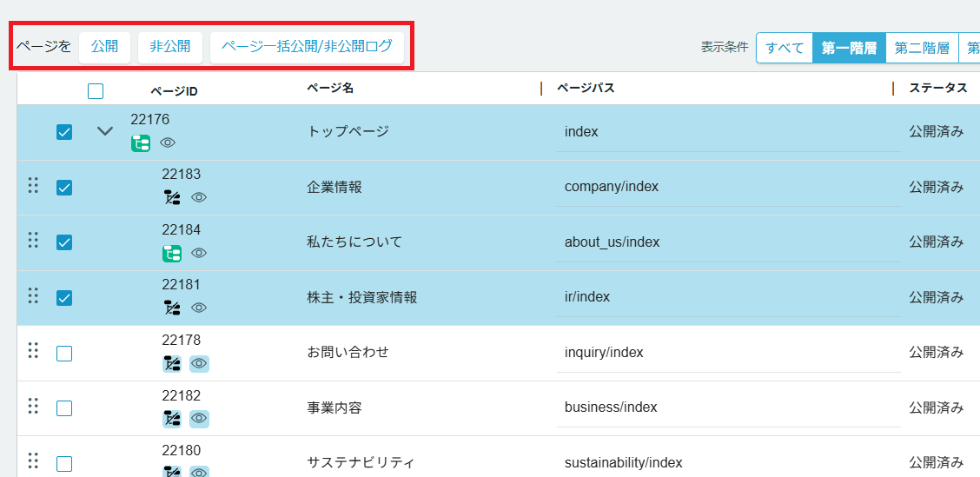Tick the select-all checkbox in table header

coord(96,91)
